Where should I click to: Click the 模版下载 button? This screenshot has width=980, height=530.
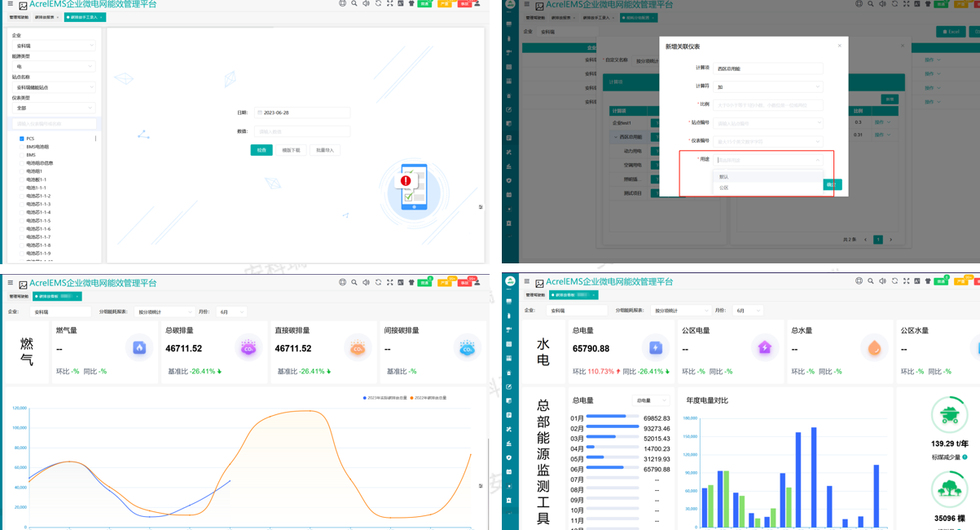(x=291, y=150)
